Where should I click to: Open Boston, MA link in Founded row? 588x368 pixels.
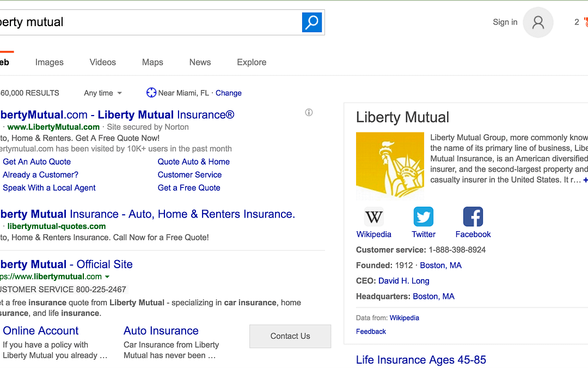pos(440,266)
